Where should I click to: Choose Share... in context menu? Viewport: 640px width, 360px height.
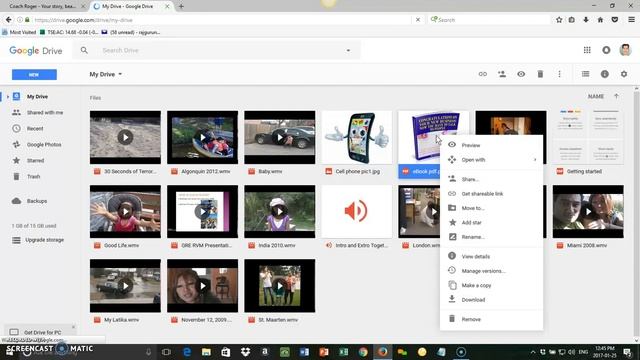pyautogui.click(x=491, y=180)
